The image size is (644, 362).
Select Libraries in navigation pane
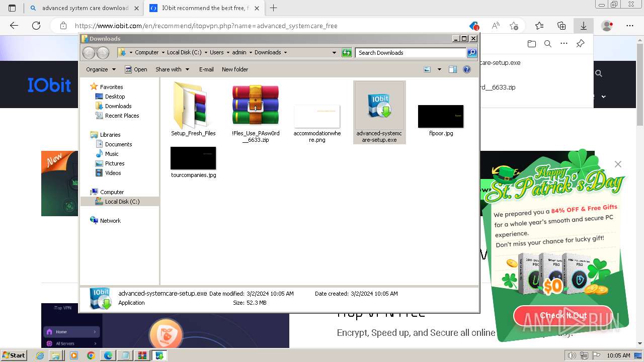110,135
